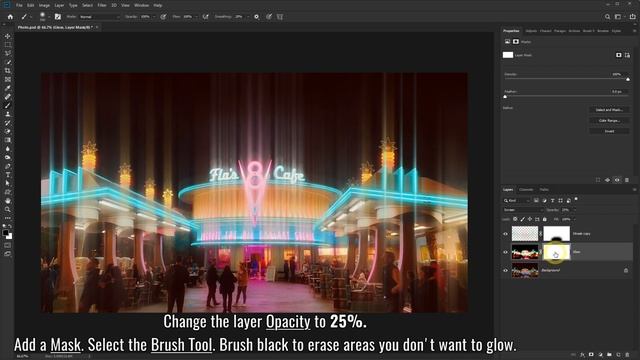Expand the Smoothing value dropdown arrow
Screen dimensions: 640x360
point(247,17)
